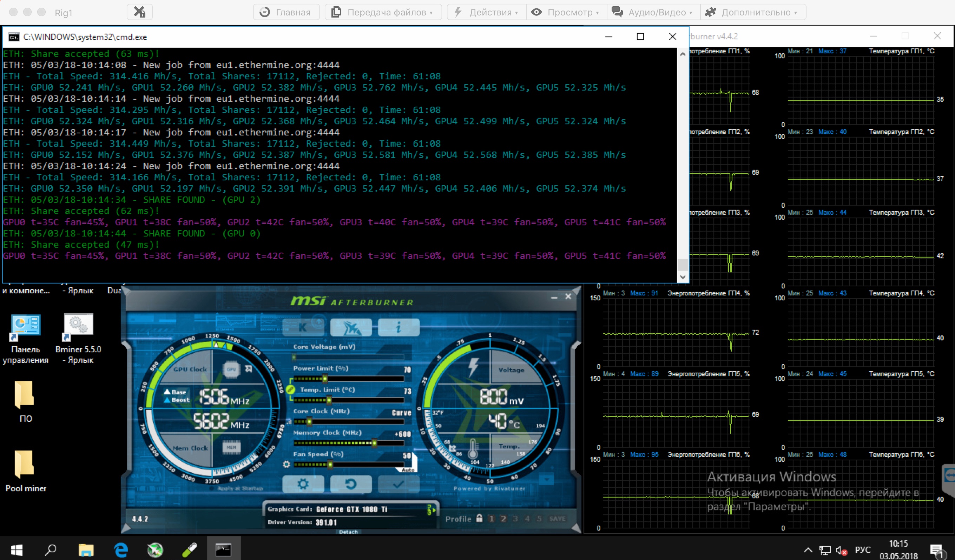
Task: Click the Mem Clock gauge label
Action: pyautogui.click(x=190, y=448)
